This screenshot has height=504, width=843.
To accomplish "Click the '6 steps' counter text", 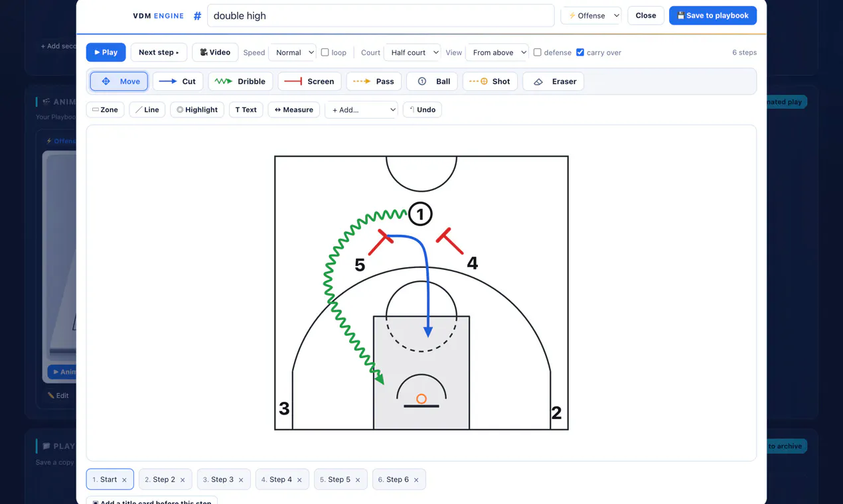I will [744, 52].
